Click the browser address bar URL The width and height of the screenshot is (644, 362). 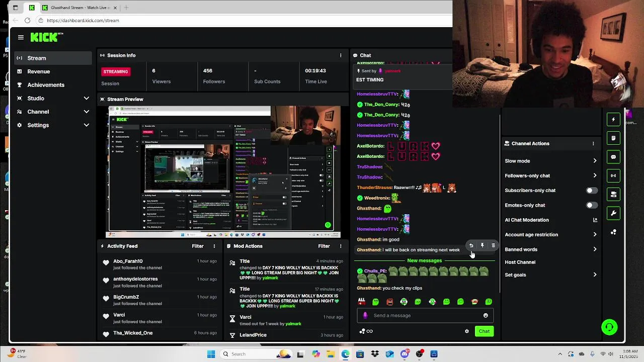83,21
